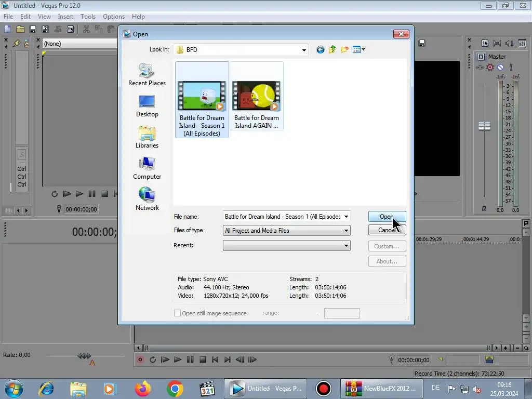This screenshot has width=532, height=399.
Task: Select Battle for Dream Island AGAIN video
Action: click(x=257, y=96)
